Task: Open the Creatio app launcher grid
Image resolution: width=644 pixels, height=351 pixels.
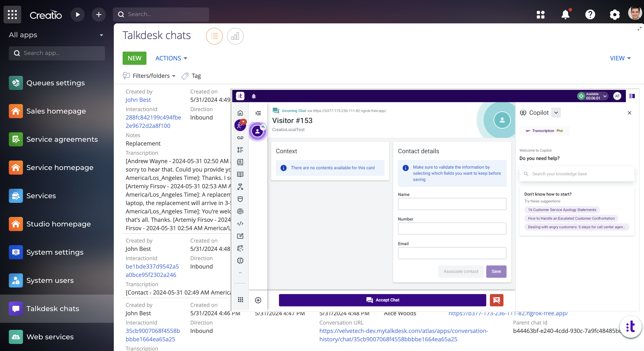Action: click(12, 15)
